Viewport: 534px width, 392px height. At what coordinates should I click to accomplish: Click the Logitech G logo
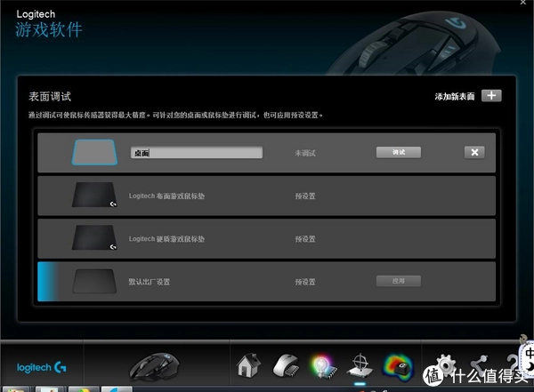(x=42, y=367)
